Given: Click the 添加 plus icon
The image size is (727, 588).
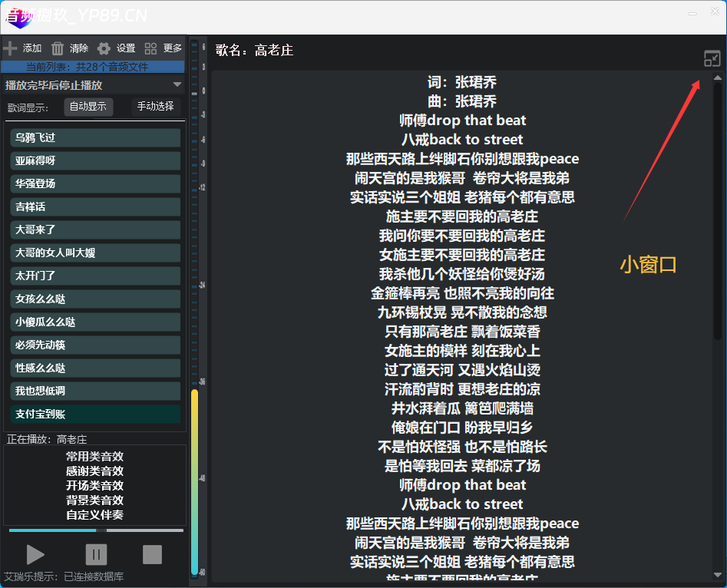Looking at the screenshot, I should point(11,48).
